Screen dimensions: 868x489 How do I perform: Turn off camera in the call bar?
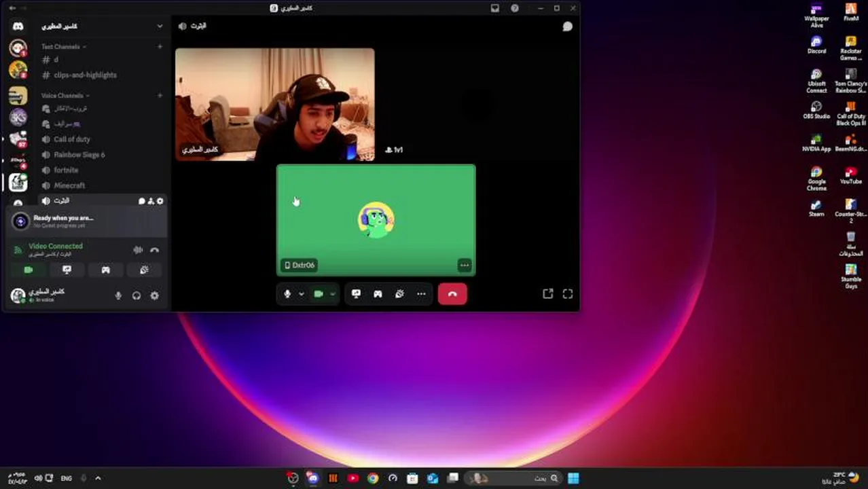point(318,294)
